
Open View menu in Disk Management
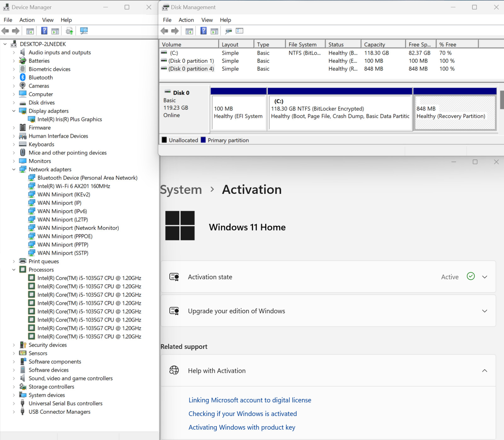[x=207, y=20]
